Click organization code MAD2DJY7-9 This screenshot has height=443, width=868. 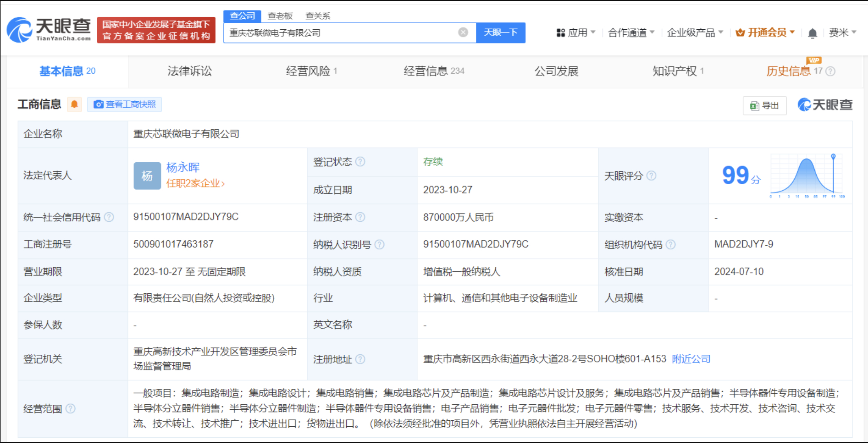point(744,244)
